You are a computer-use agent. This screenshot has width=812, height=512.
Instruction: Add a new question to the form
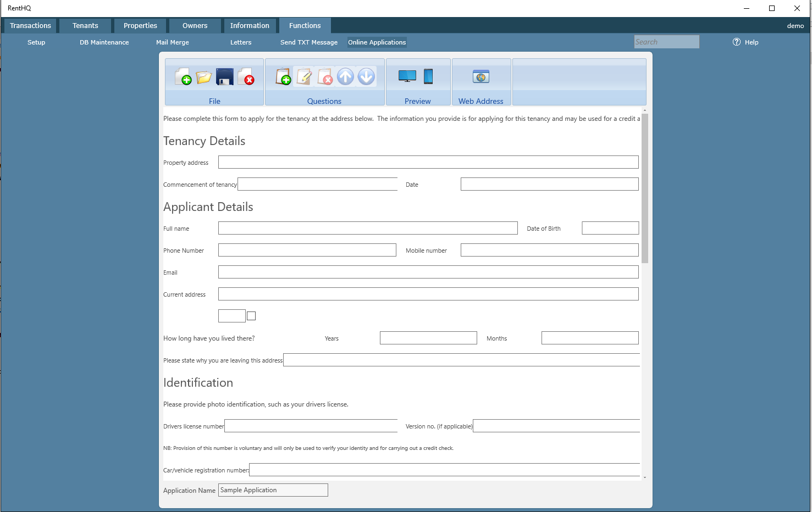283,77
